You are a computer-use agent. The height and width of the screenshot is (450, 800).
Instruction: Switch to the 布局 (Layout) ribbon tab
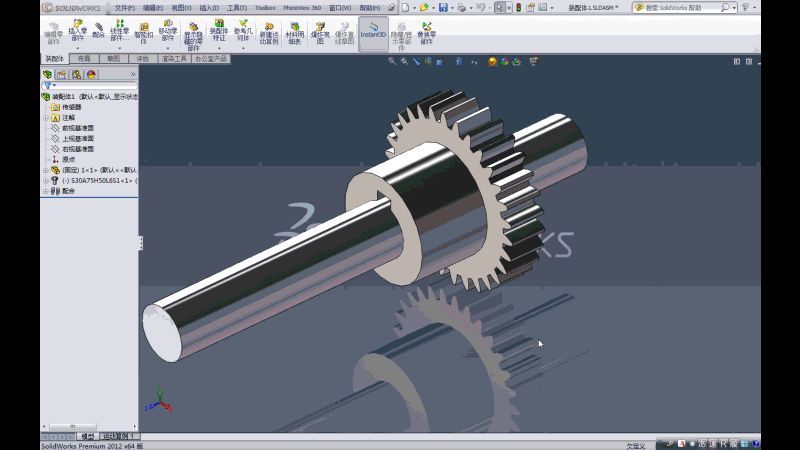[x=84, y=59]
